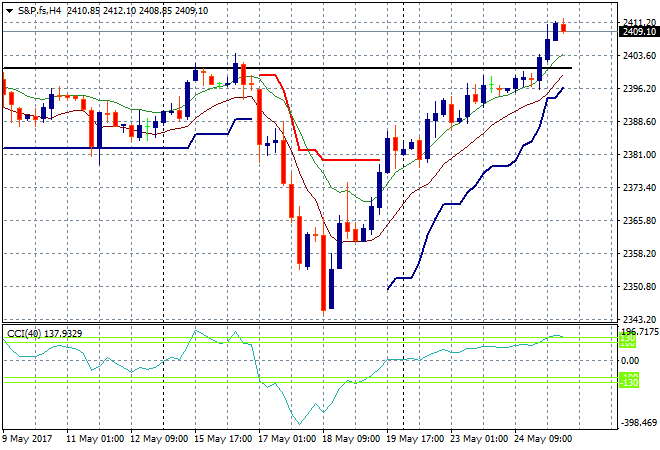Image resolution: width=660 pixels, height=450 pixels.
Task: Open the chart menu triangle beside S&P.fs
Action: (x=9, y=11)
